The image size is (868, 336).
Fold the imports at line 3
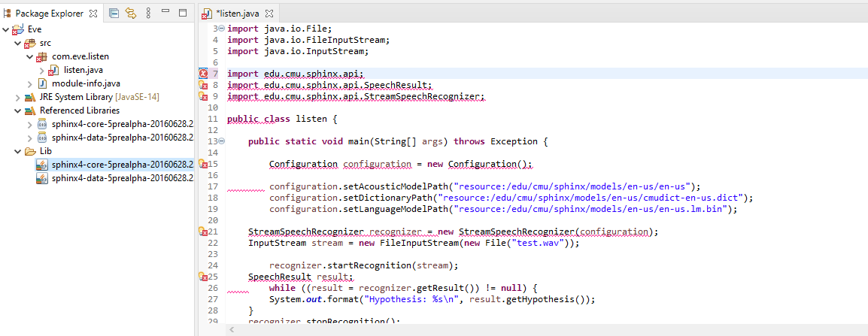(221, 29)
